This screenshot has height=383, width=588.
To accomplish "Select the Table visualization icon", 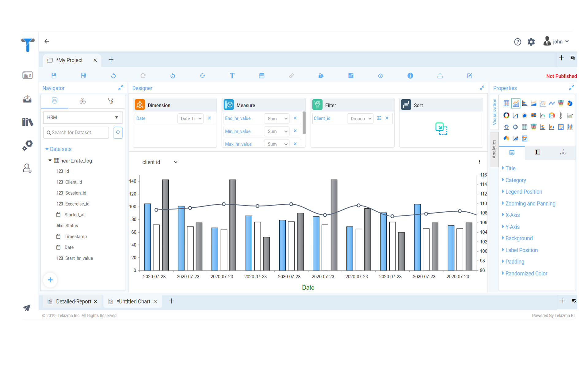I will pyautogui.click(x=506, y=104).
